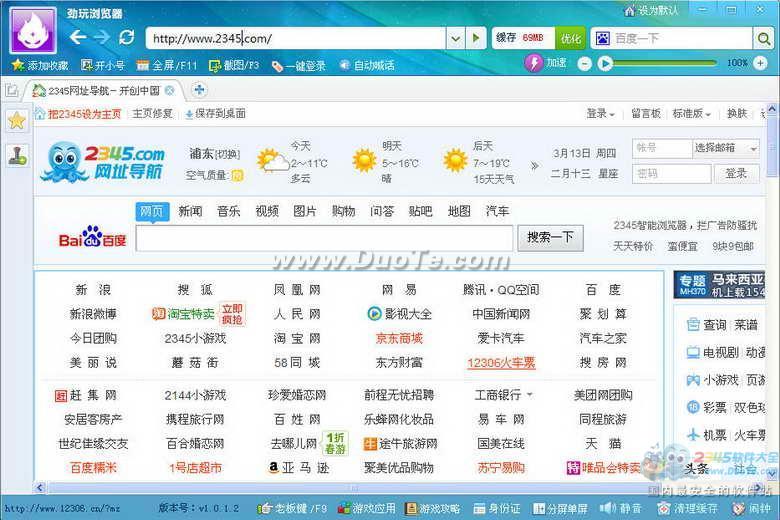Click the browser refresh arrow icon
The height and width of the screenshot is (520, 780).
pos(126,37)
